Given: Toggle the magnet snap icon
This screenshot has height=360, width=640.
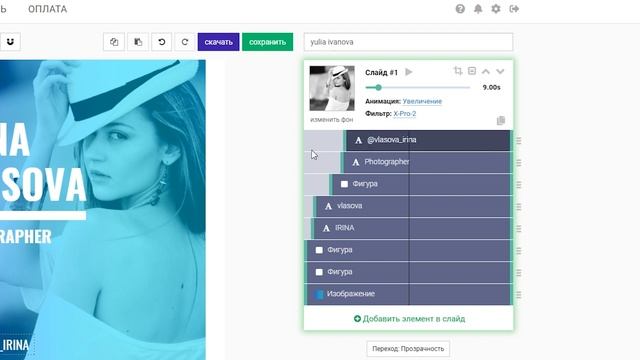Looking at the screenshot, I should click(10, 42).
